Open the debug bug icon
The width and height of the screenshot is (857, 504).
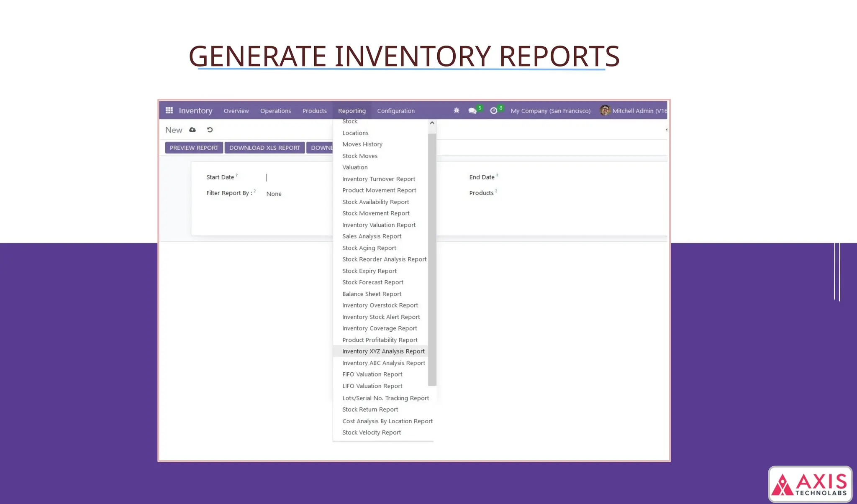coord(457,110)
